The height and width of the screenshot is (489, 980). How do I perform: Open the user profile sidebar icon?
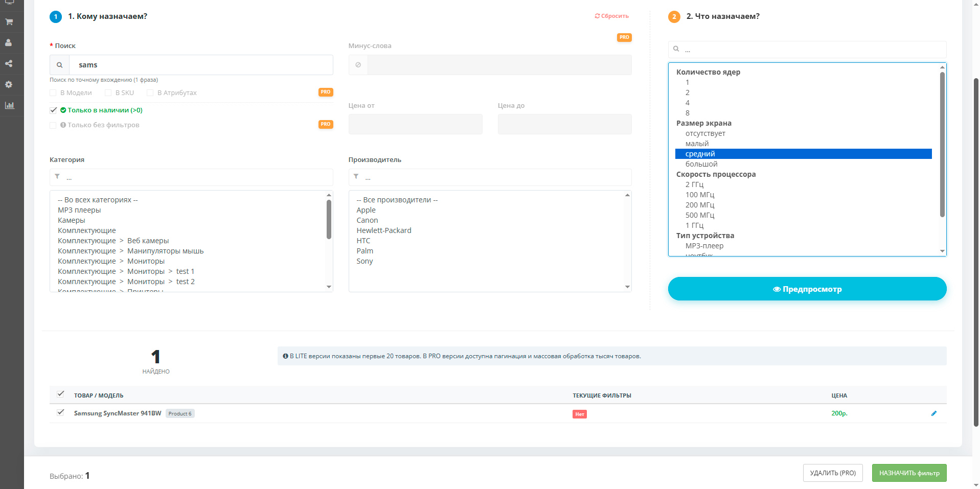pos(9,43)
